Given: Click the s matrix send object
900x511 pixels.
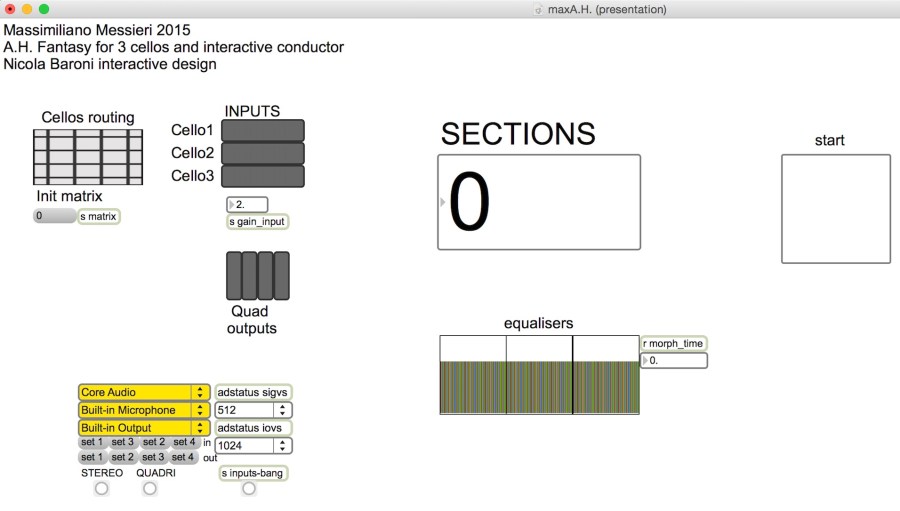Looking at the screenshot, I should (x=99, y=216).
